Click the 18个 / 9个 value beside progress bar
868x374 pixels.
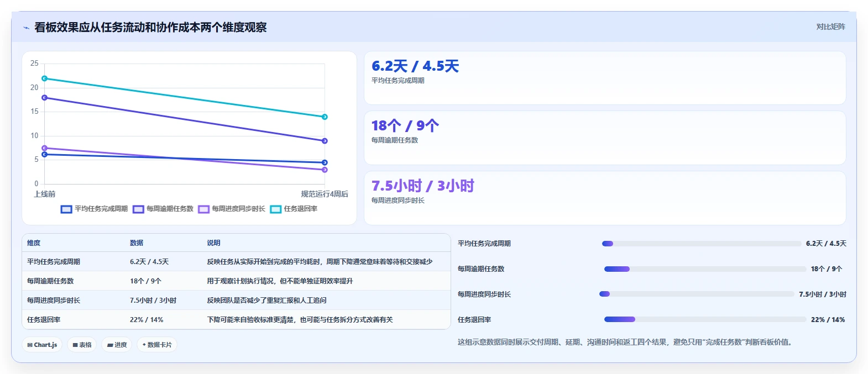coord(827,269)
